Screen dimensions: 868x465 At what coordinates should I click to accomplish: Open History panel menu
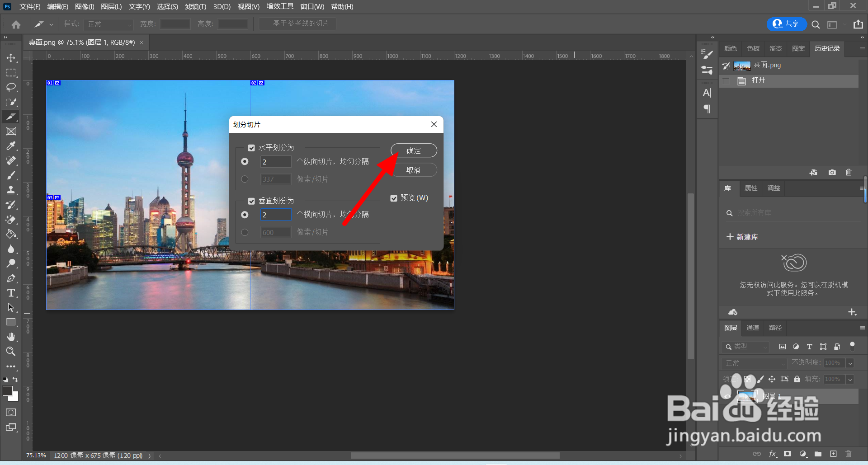[862, 48]
